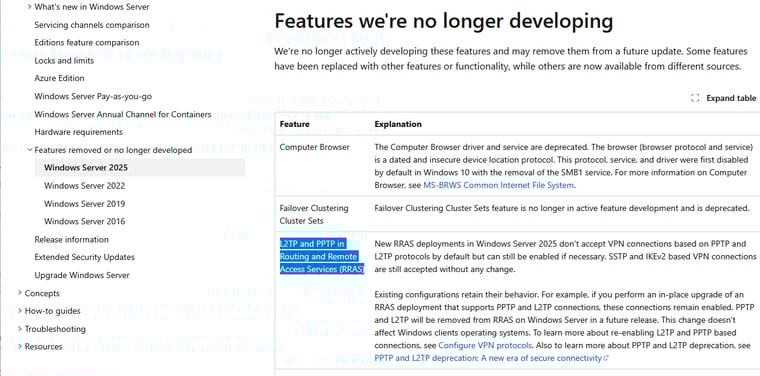The image size is (760, 376).
Task: Open Release information page
Action: click(x=71, y=239)
